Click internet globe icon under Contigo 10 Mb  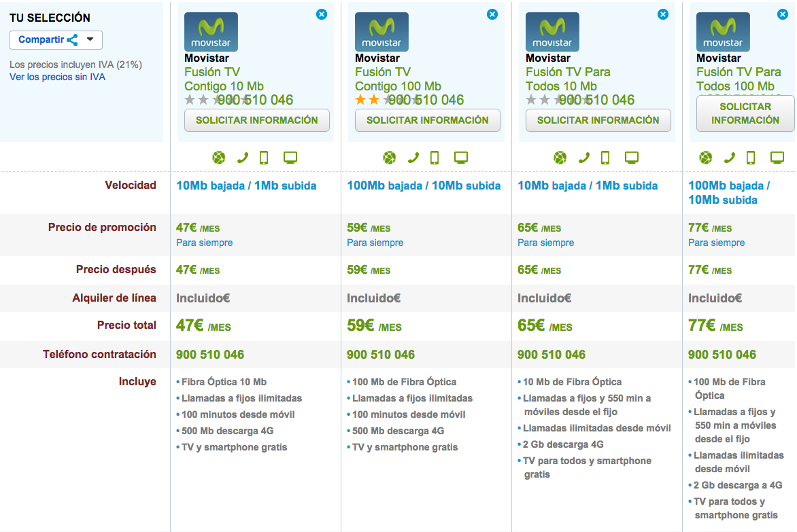point(218,158)
